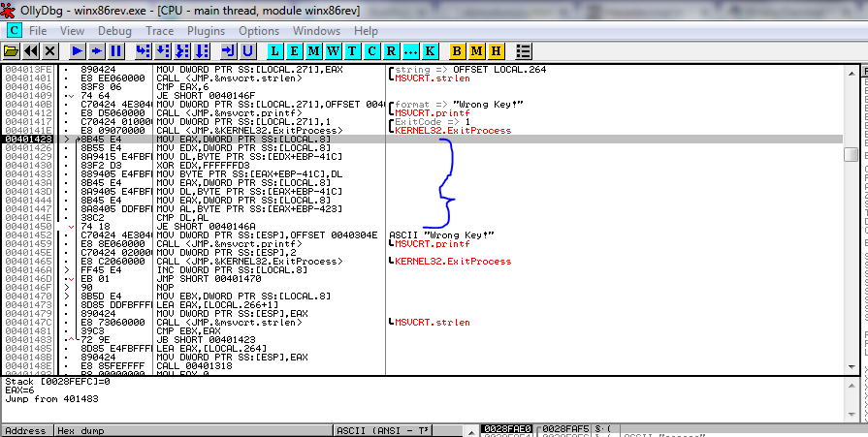Click disassembly scrollbar down arrow
The width and height of the screenshot is (868, 437).
851,367
